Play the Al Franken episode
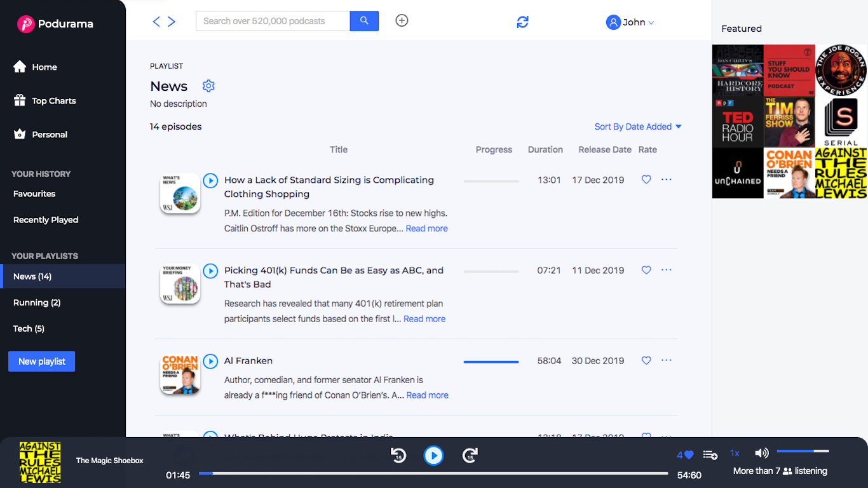Screen dimensions: 868x488 coord(210,362)
